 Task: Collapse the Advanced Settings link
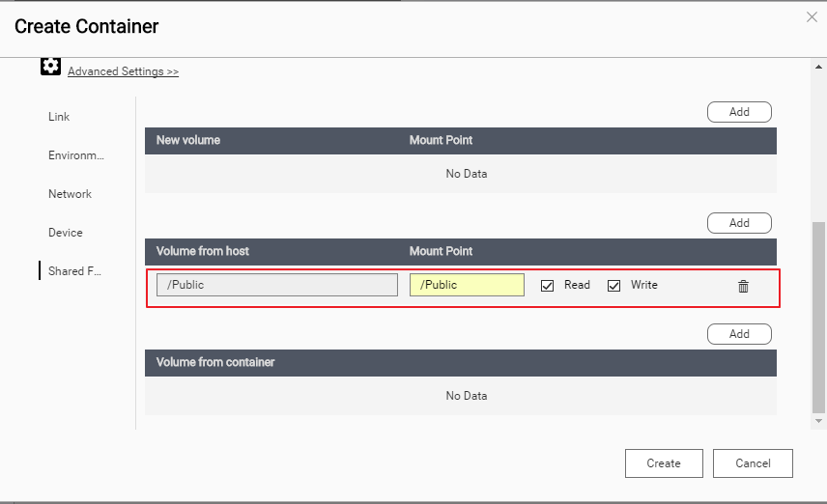pos(123,71)
